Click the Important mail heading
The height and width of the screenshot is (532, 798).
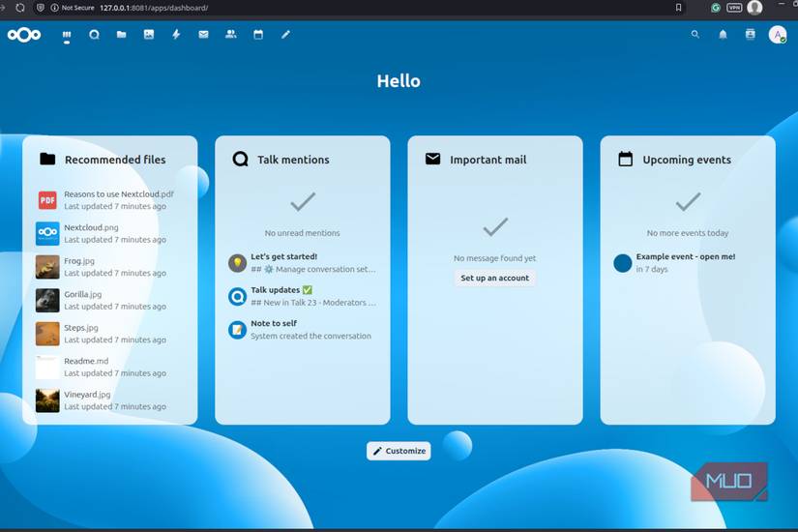488,160
